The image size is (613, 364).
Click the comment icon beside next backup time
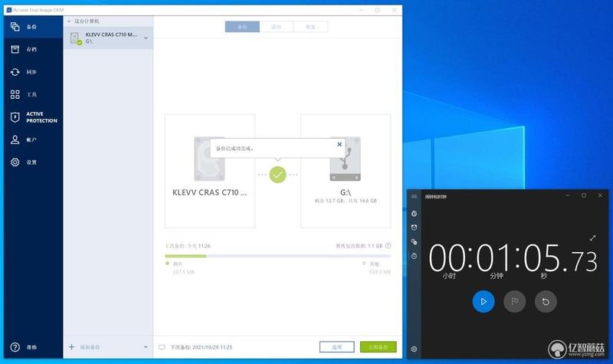(162, 347)
